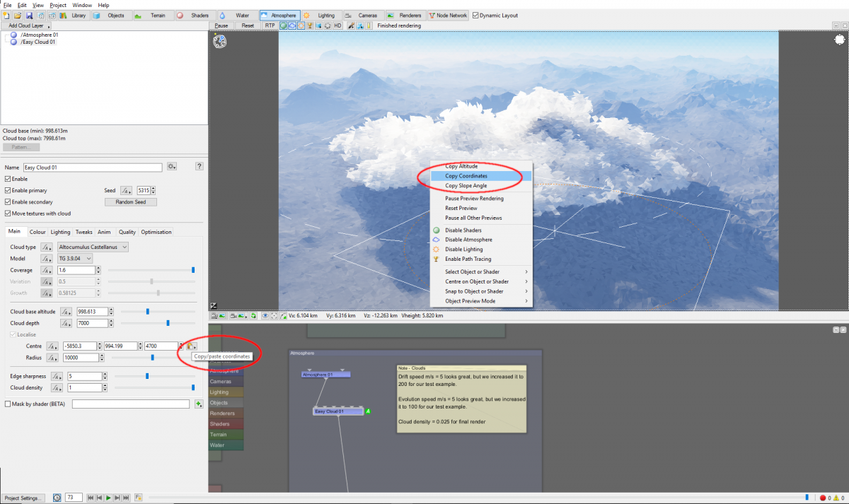Open the Library panel icon
The width and height of the screenshot is (849, 504).
74,15
